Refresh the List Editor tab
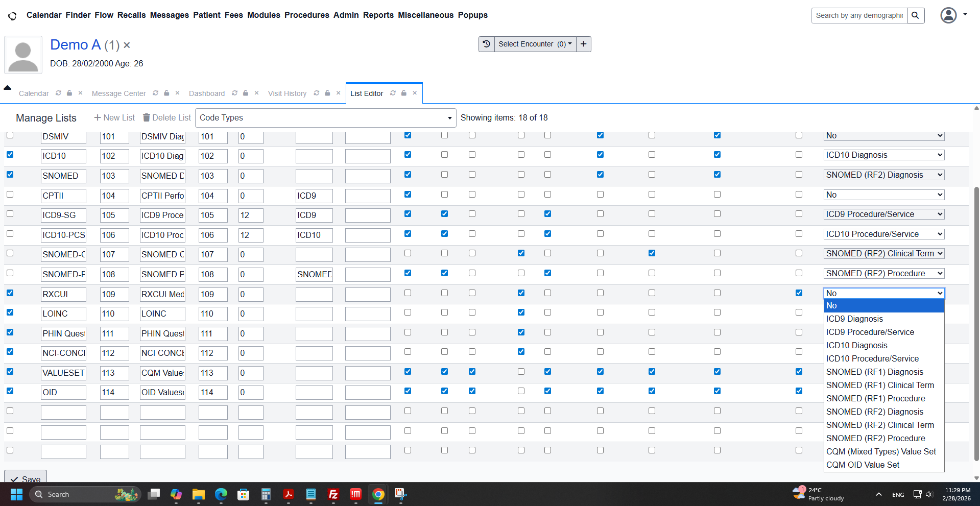The height and width of the screenshot is (506, 980). pyautogui.click(x=393, y=93)
